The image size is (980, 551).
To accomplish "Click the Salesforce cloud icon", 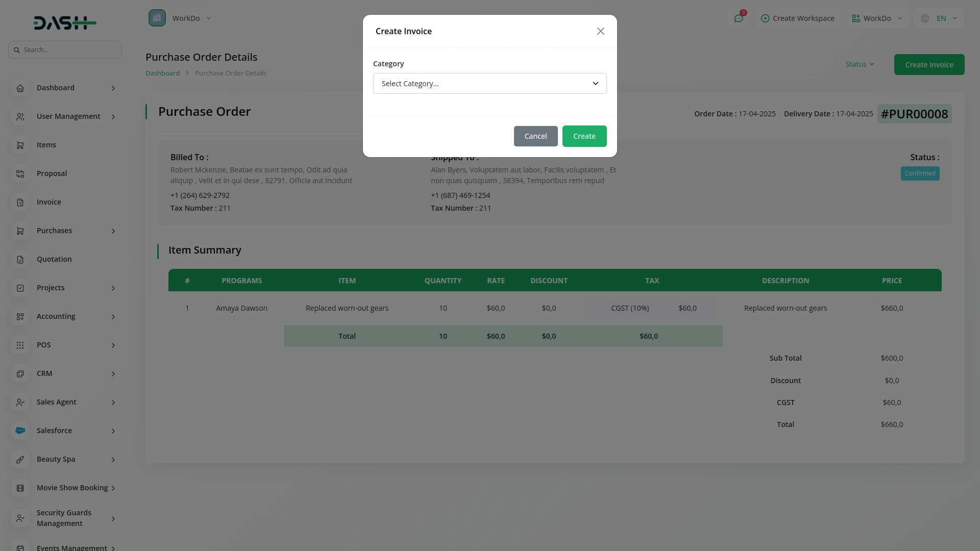I will tap(20, 431).
